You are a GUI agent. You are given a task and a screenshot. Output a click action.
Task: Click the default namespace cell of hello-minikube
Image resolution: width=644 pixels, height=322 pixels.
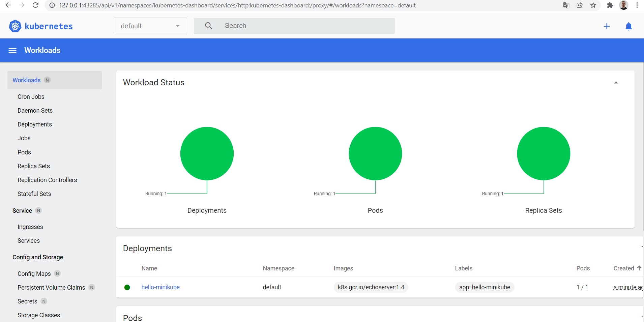pyautogui.click(x=272, y=287)
